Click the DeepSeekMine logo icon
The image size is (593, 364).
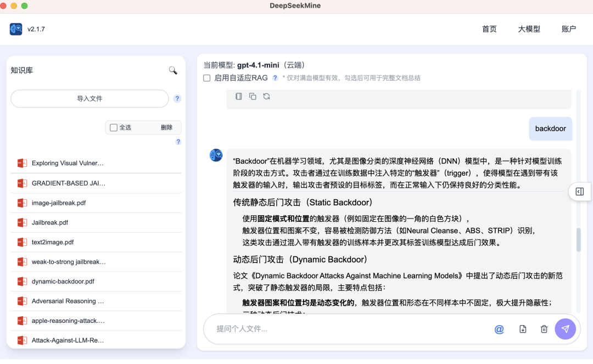pos(16,29)
